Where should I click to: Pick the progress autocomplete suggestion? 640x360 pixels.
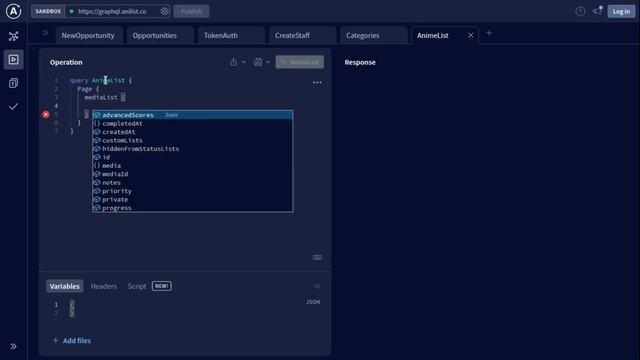(x=193, y=208)
